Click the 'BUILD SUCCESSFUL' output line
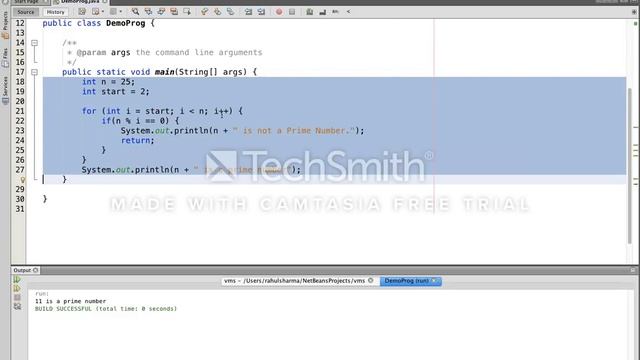 (106, 309)
